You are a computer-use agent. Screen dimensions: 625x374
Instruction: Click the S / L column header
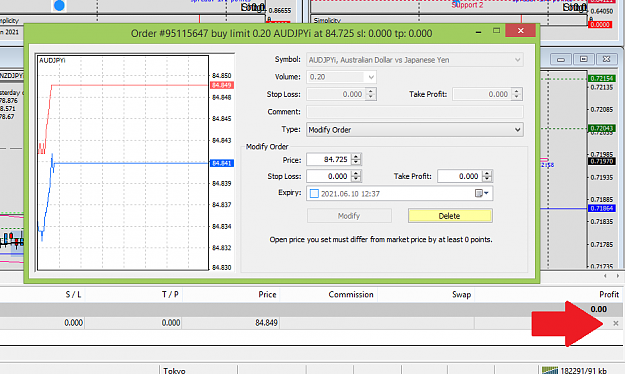pos(73,295)
